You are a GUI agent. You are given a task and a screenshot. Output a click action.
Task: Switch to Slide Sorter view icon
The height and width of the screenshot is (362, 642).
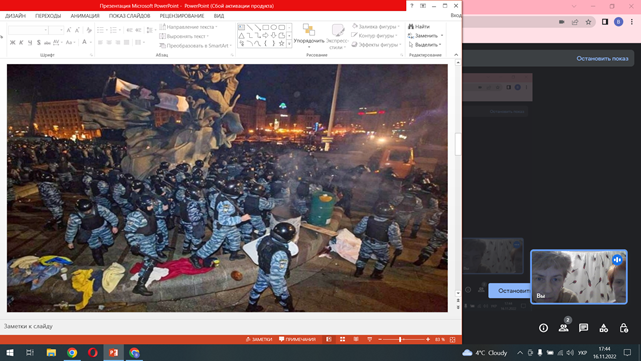tap(342, 339)
